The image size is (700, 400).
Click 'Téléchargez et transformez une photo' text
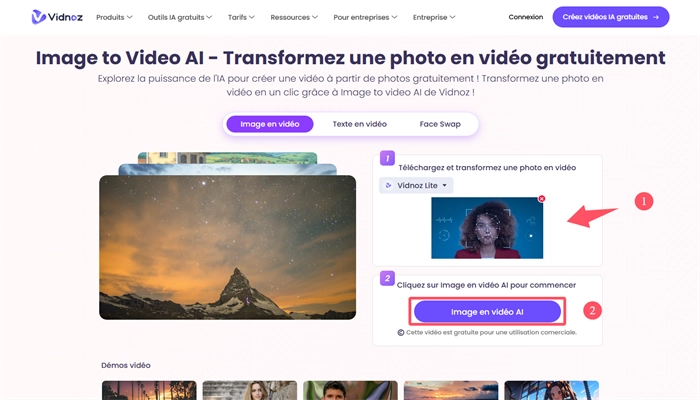(x=487, y=168)
